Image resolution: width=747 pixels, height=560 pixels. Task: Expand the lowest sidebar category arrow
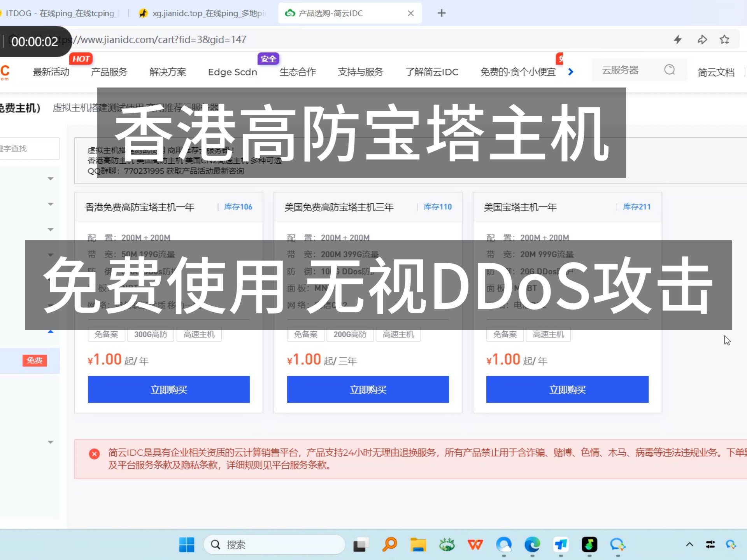tap(51, 442)
